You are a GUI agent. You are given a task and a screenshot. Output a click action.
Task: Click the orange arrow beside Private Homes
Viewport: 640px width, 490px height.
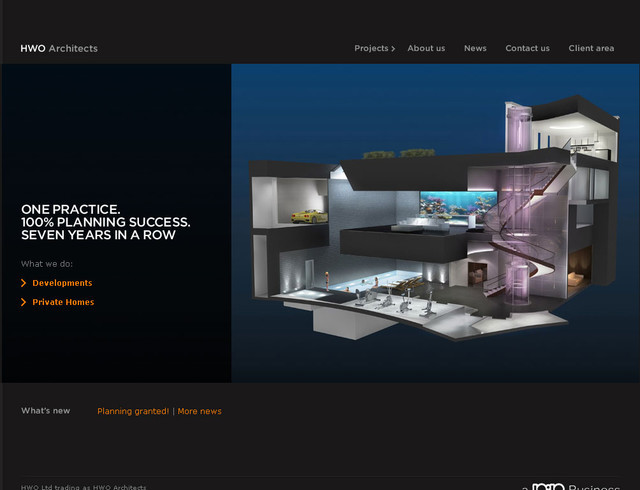click(x=24, y=302)
